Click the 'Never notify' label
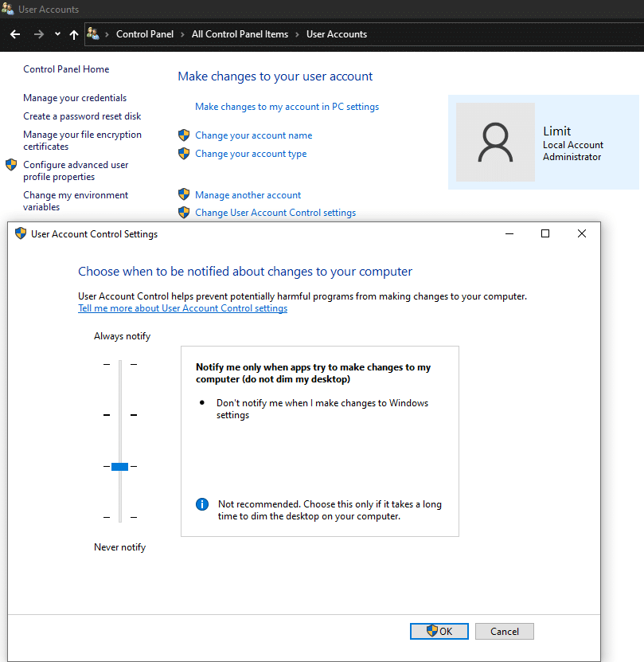 point(120,547)
